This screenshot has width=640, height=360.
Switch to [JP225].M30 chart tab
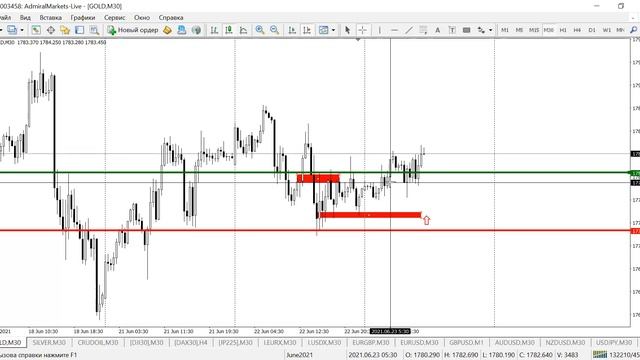click(x=236, y=342)
